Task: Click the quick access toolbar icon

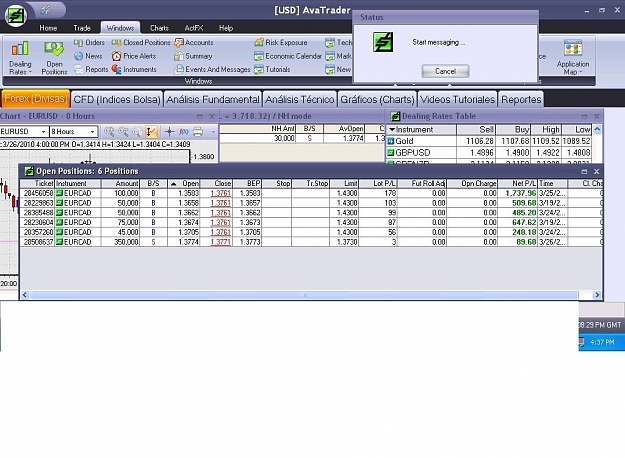Action: click(45, 10)
